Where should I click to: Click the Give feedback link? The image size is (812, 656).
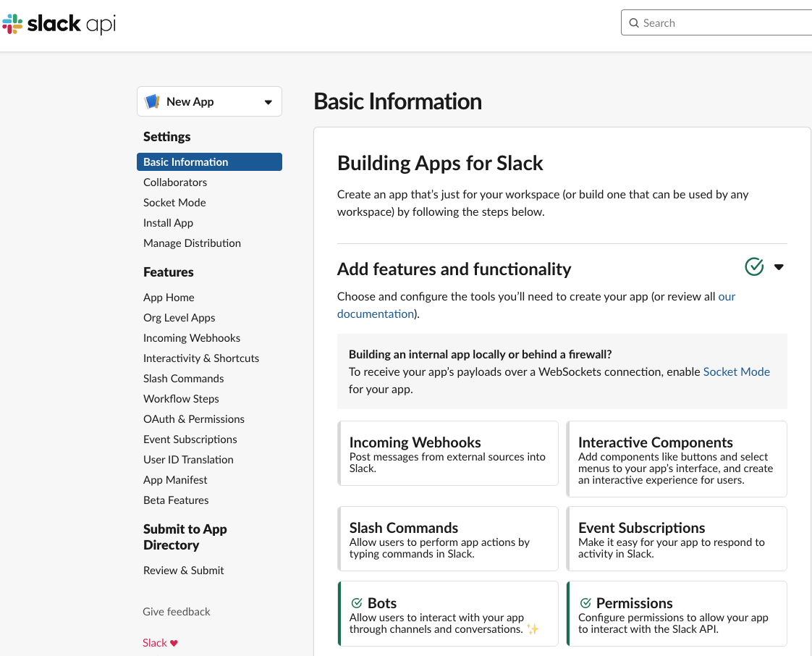pos(176,611)
